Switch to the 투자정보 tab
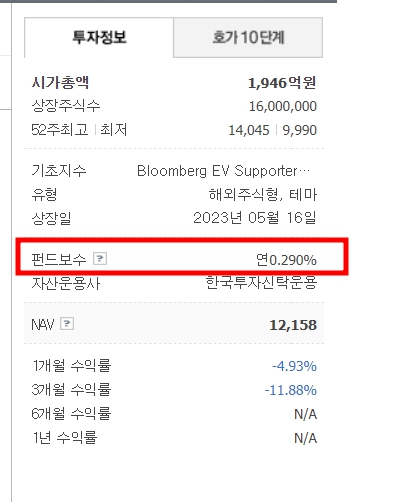The image size is (410, 502). click(x=99, y=37)
